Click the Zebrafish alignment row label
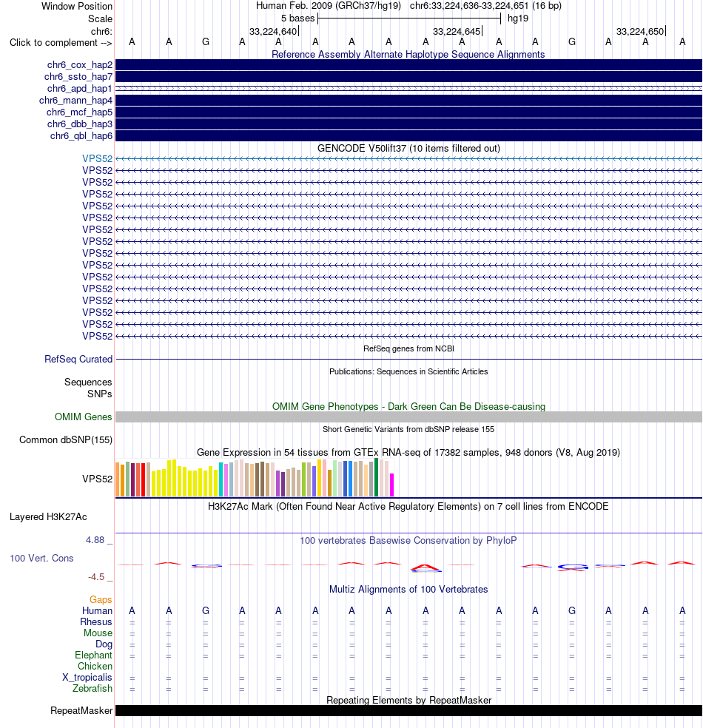 point(92,688)
